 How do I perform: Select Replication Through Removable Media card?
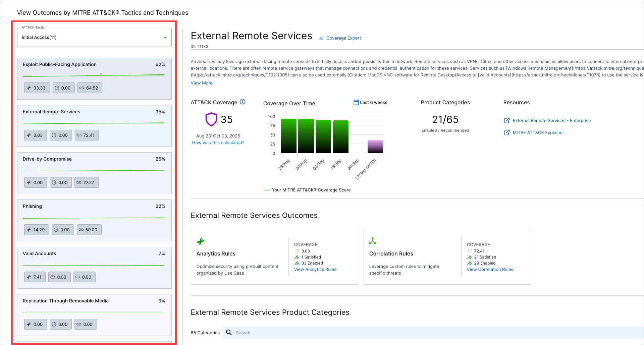(x=94, y=315)
